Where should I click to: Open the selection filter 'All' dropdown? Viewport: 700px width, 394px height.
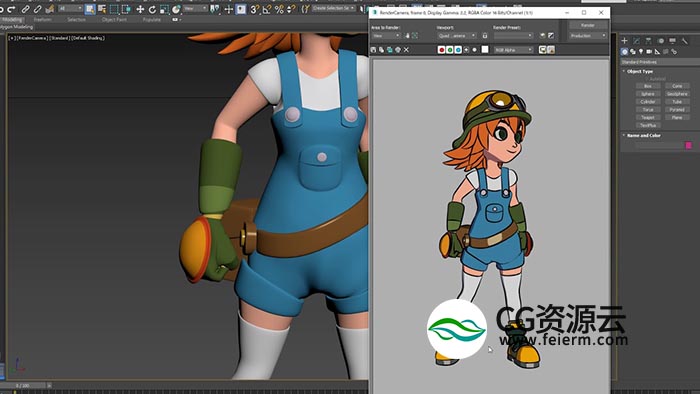(70, 8)
